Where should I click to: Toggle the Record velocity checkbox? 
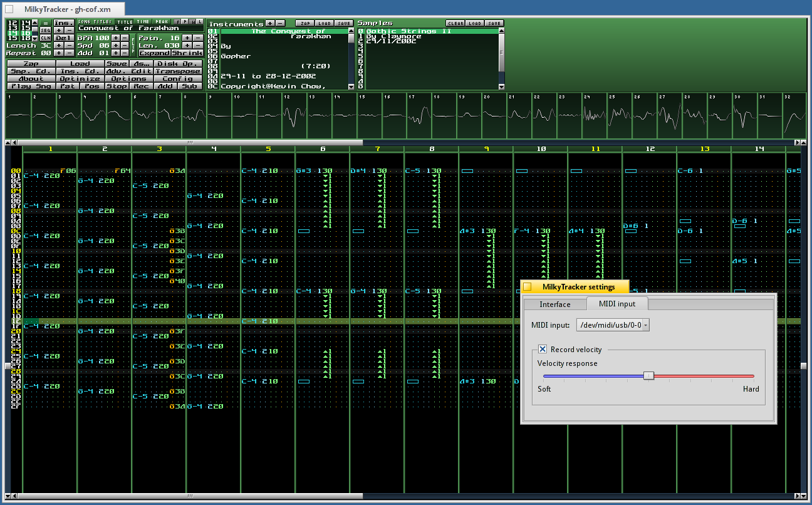(x=543, y=350)
